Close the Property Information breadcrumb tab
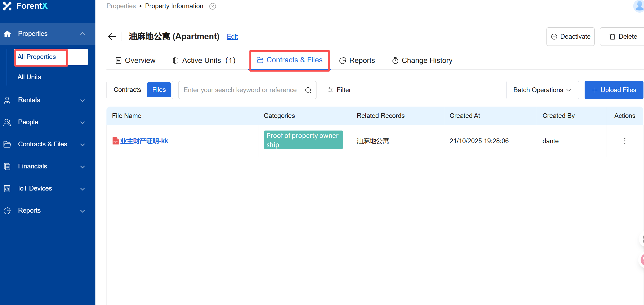 point(212,6)
